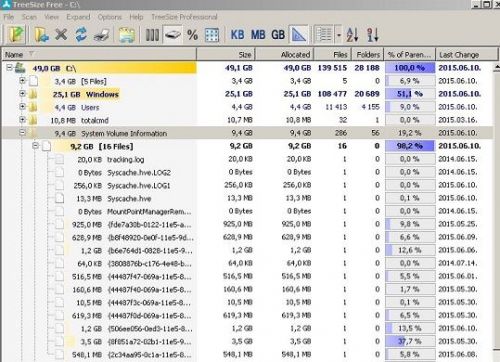
Task: Click the computer drive icon for C:\
Action: (x=20, y=68)
